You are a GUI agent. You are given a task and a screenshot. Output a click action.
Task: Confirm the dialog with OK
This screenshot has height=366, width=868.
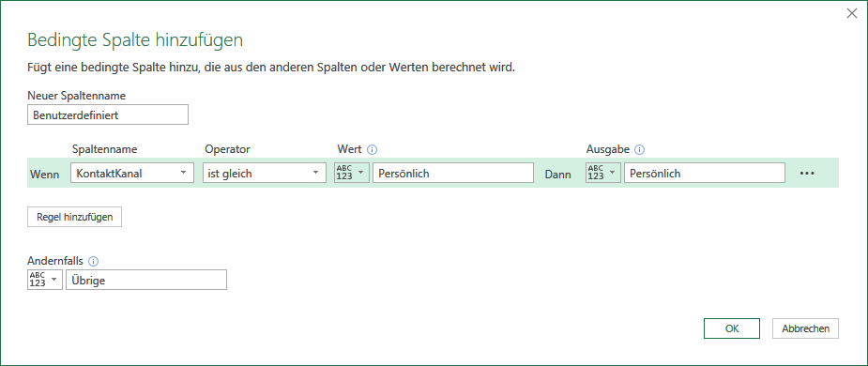coord(732,328)
